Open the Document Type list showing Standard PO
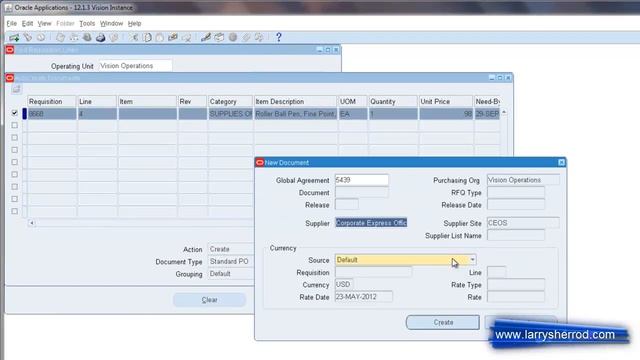Viewport: 640px width, 360px height. [231, 261]
